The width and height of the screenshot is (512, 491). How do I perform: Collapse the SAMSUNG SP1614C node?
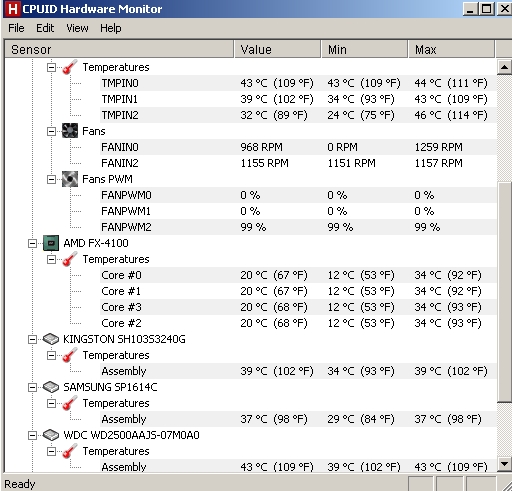click(x=32, y=387)
